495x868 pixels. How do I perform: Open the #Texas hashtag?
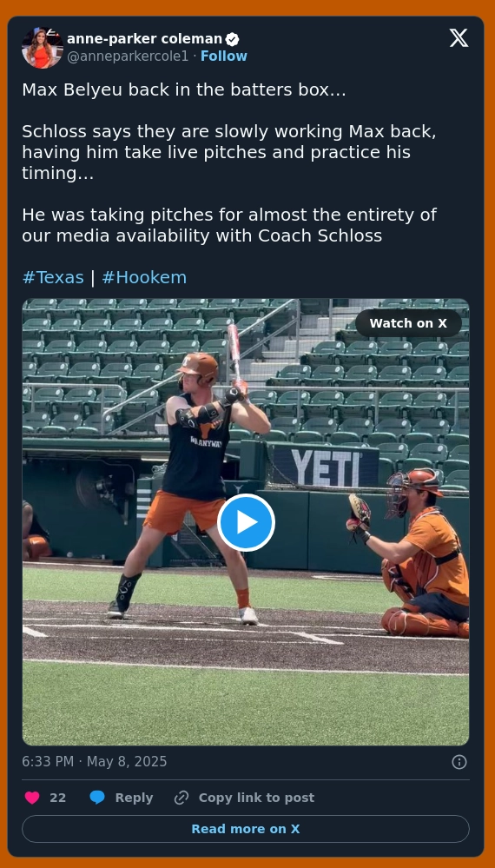53,277
